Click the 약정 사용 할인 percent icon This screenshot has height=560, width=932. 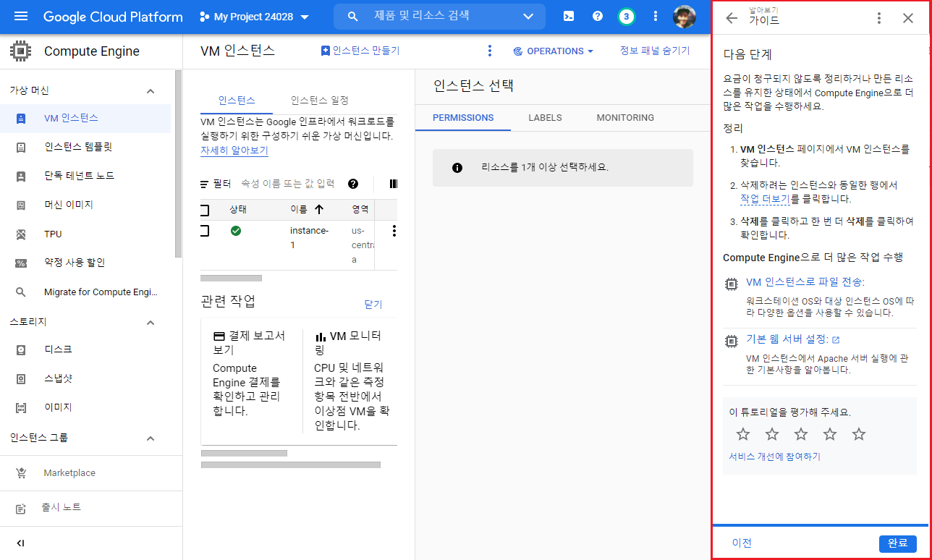coord(20,263)
